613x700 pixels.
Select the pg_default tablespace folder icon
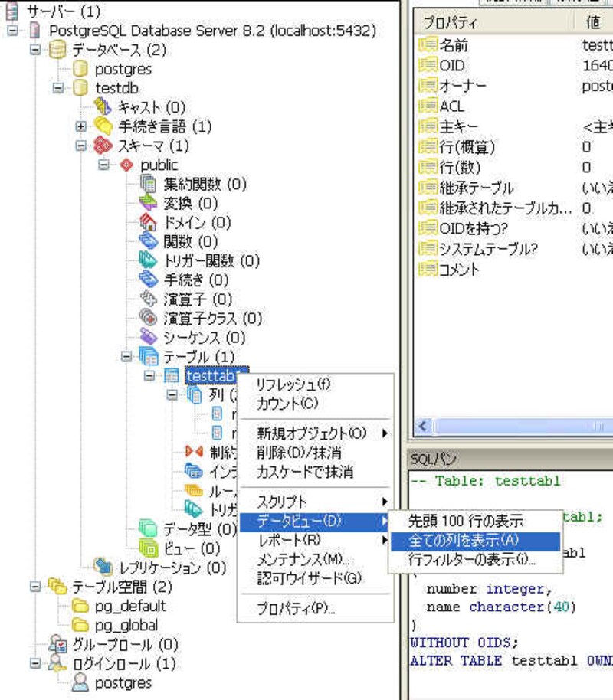80,606
